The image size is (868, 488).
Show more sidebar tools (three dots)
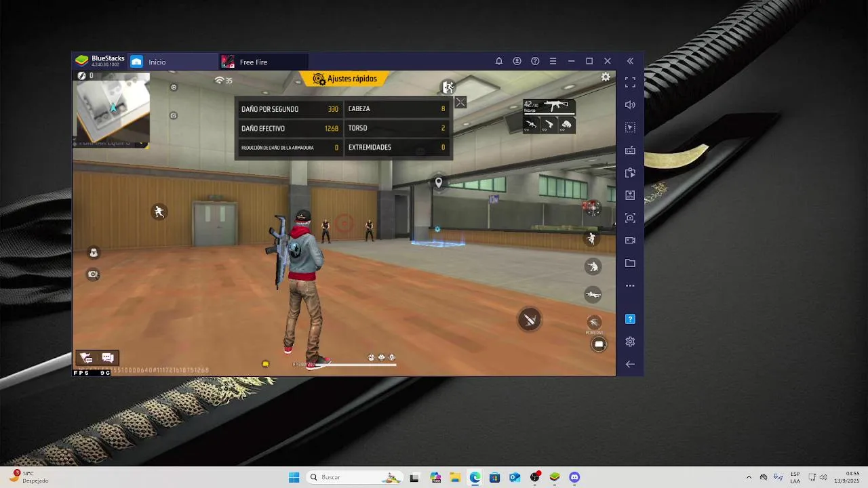click(630, 285)
